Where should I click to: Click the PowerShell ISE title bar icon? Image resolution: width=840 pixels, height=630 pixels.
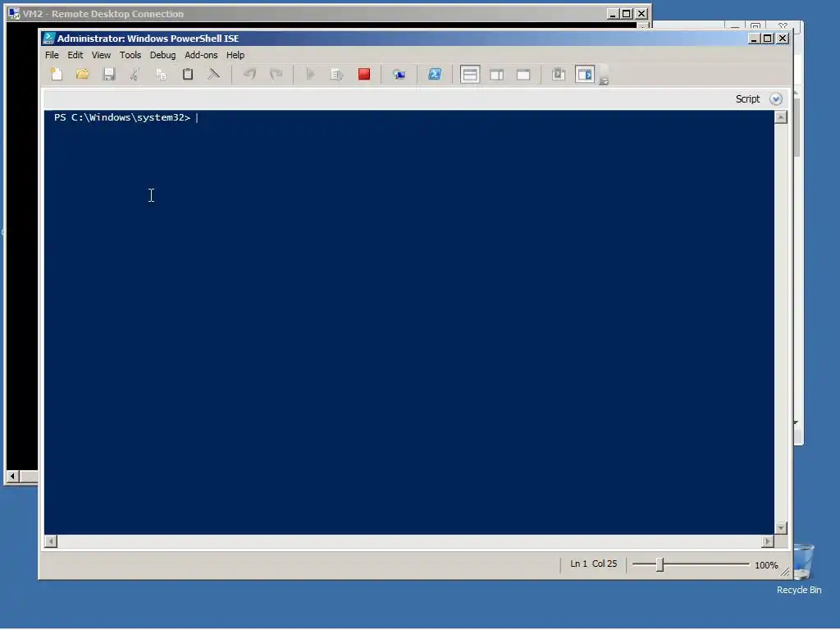pos(48,38)
